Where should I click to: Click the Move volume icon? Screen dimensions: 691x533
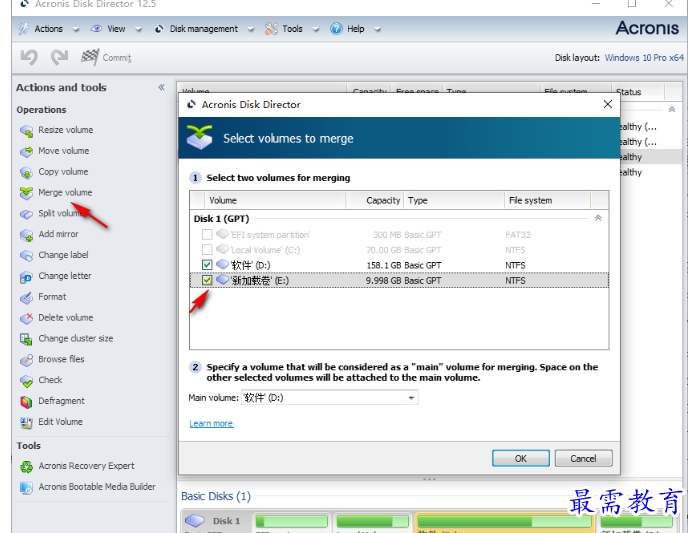tap(26, 152)
